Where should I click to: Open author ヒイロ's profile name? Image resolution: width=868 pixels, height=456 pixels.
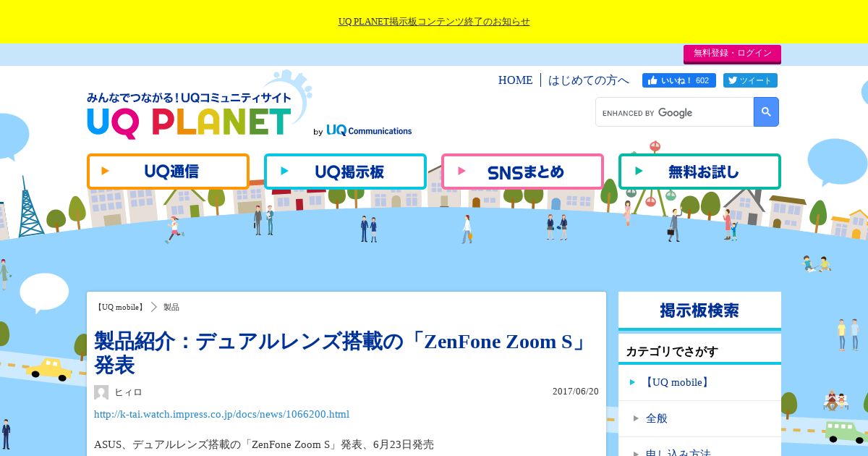coord(129,392)
